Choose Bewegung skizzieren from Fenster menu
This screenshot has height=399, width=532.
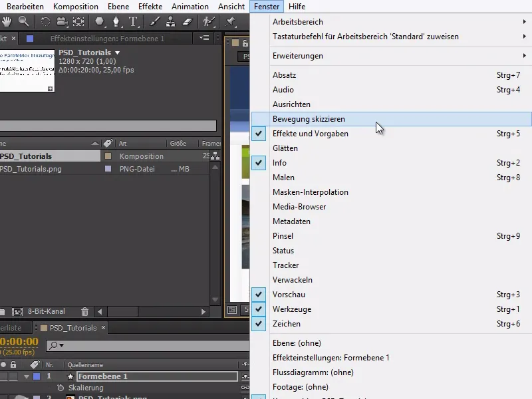click(309, 119)
